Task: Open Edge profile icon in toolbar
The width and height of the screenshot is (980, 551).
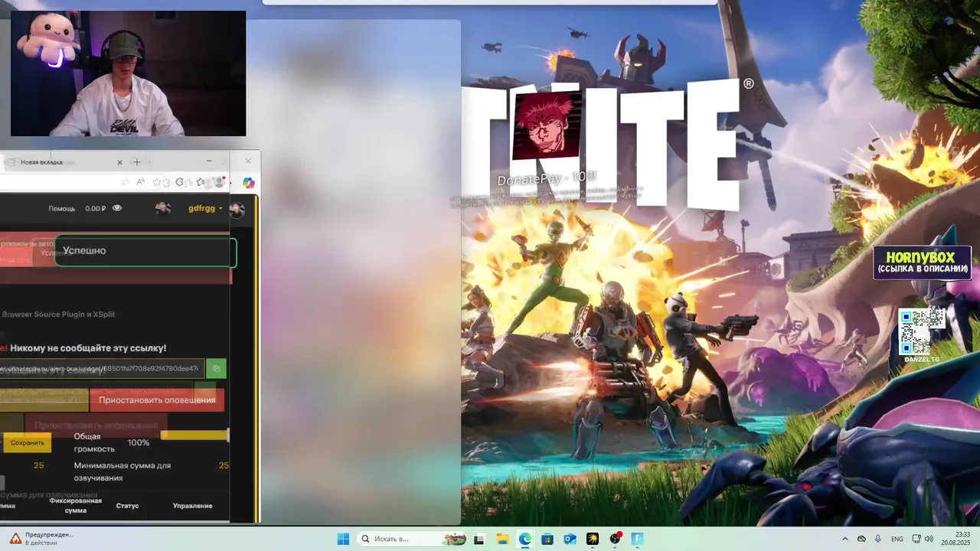Action: (220, 182)
